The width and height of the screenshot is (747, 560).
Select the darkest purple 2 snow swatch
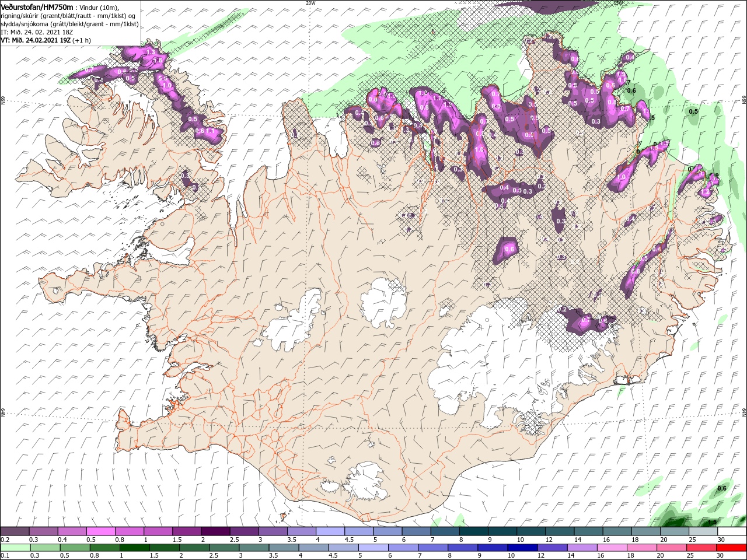point(215,531)
